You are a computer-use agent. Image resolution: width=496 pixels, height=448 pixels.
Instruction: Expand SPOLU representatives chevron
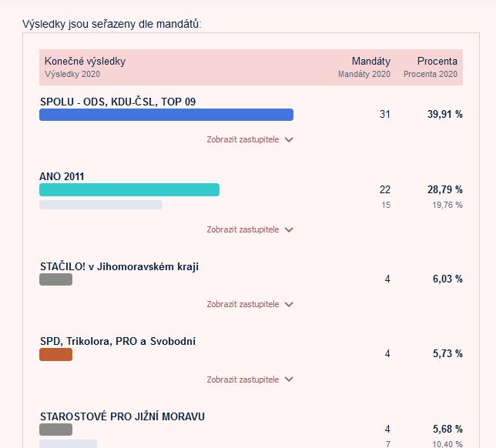tap(289, 140)
